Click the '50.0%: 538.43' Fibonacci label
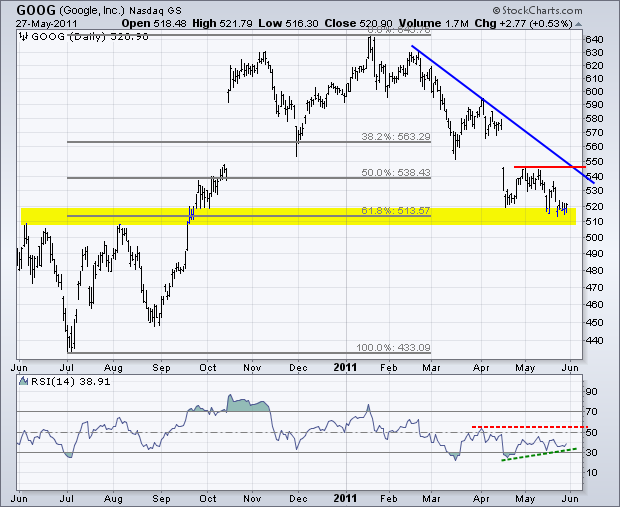This screenshot has width=620, height=507. tap(396, 173)
